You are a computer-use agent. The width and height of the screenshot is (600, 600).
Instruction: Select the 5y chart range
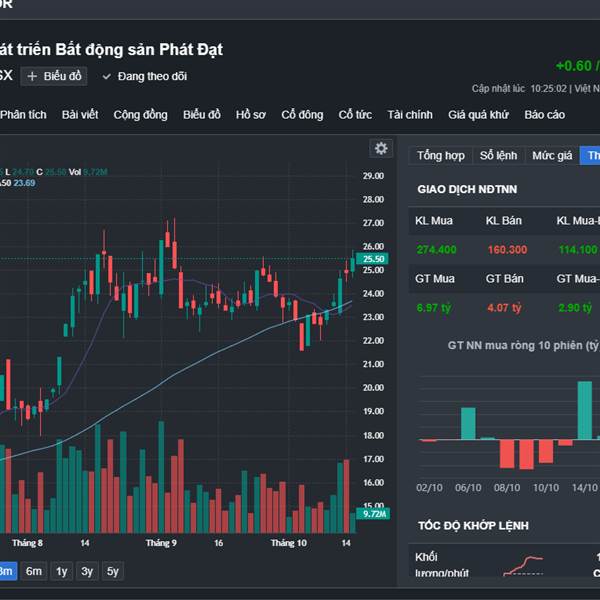[x=113, y=571]
